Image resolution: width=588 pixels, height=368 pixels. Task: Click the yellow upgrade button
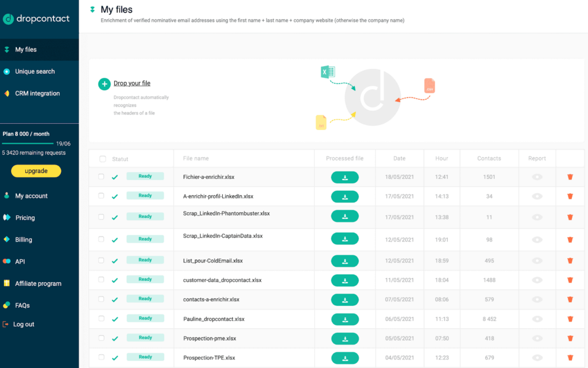(x=36, y=171)
